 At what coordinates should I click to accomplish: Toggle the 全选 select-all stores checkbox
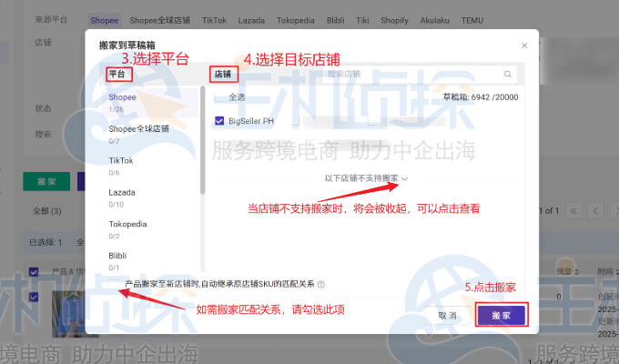(x=219, y=96)
